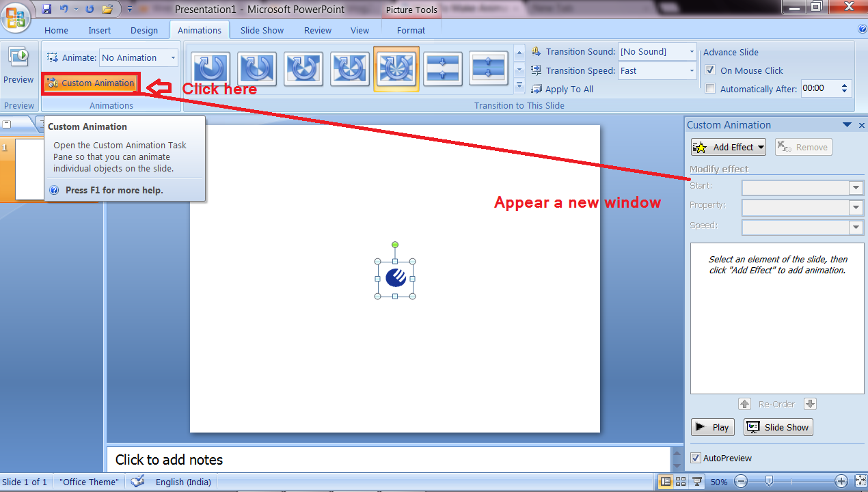Move effect down with Re-Order down arrow
The height and width of the screenshot is (492, 868).
click(x=810, y=404)
